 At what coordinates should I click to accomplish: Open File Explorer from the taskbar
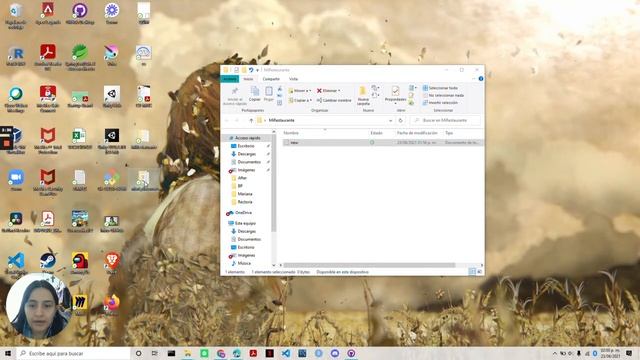click(x=188, y=353)
